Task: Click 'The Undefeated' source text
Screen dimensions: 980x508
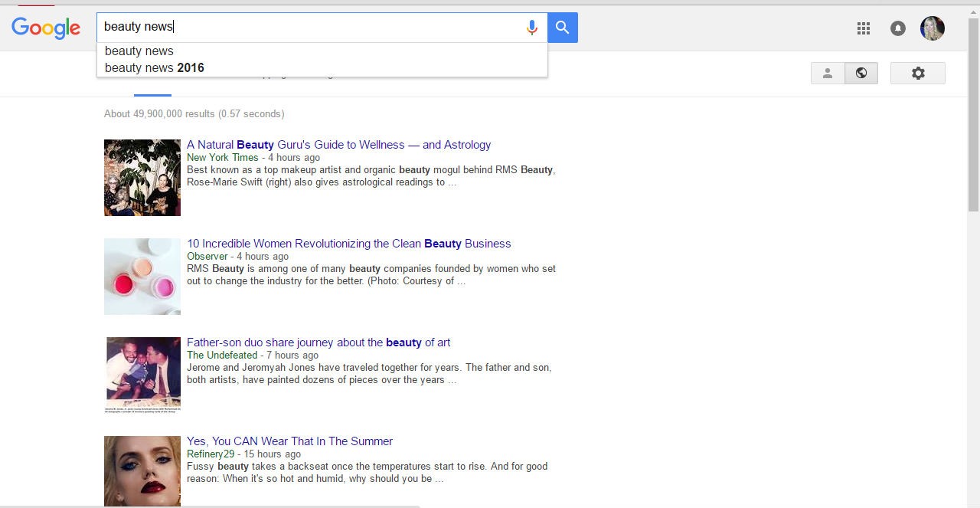Action: pyautogui.click(x=222, y=356)
